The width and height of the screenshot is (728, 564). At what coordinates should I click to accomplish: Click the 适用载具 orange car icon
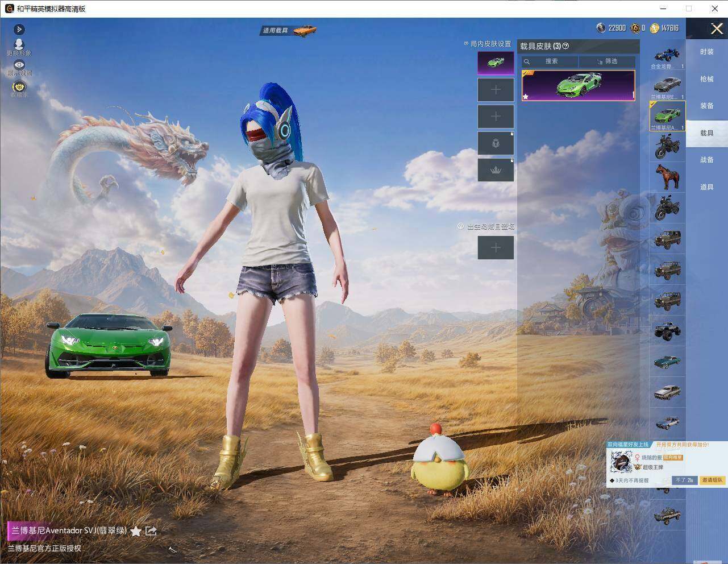pos(305,30)
